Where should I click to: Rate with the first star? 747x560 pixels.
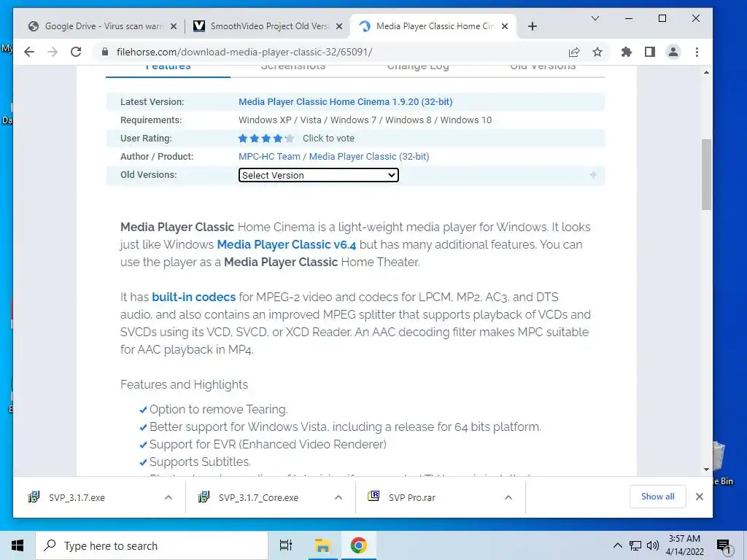coord(243,139)
